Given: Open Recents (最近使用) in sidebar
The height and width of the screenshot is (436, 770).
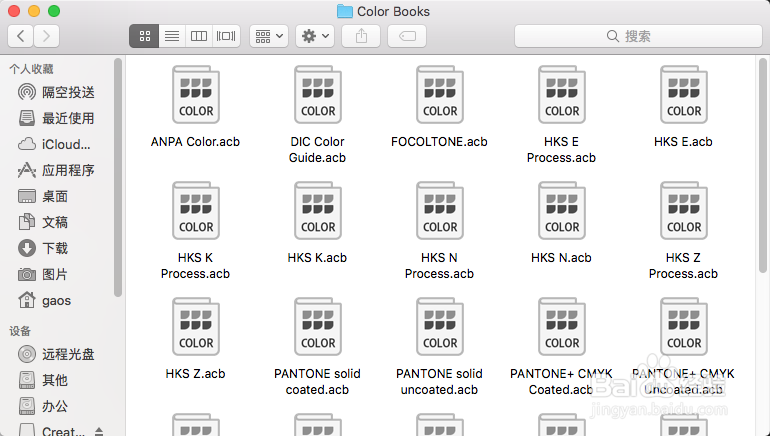Looking at the screenshot, I should 56,118.
